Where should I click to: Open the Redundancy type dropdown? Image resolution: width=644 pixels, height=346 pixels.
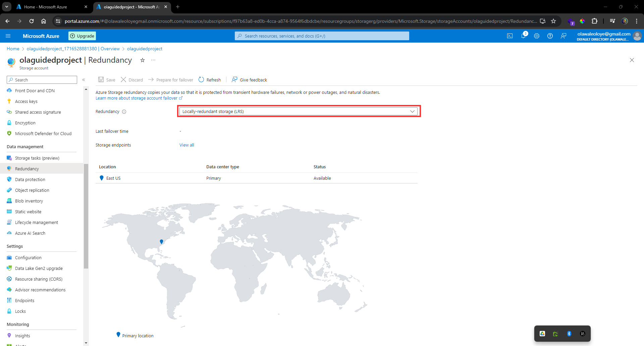coord(299,111)
